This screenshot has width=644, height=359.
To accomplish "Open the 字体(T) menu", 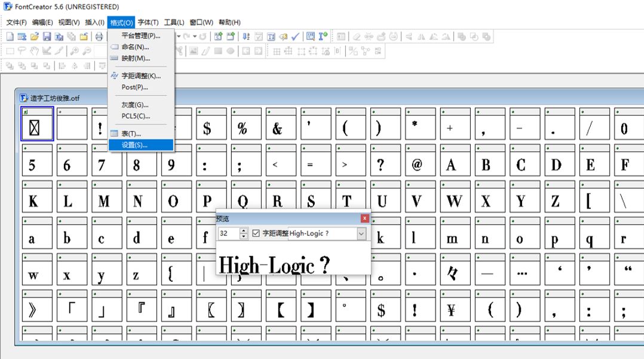I will coord(148,22).
